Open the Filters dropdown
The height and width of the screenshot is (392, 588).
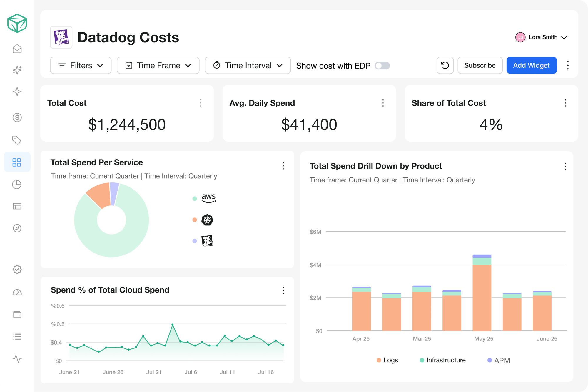point(81,65)
